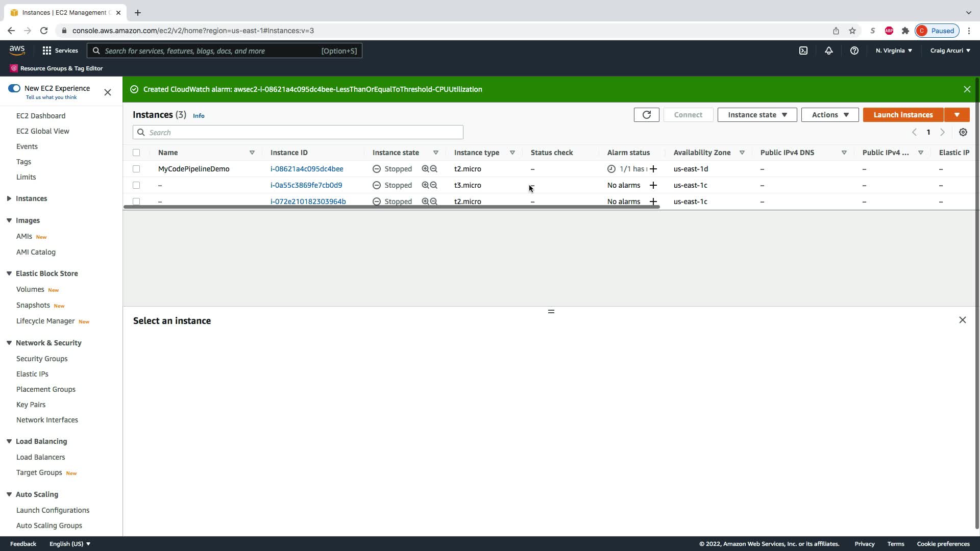Open table preferences gear icon

coord(963,132)
